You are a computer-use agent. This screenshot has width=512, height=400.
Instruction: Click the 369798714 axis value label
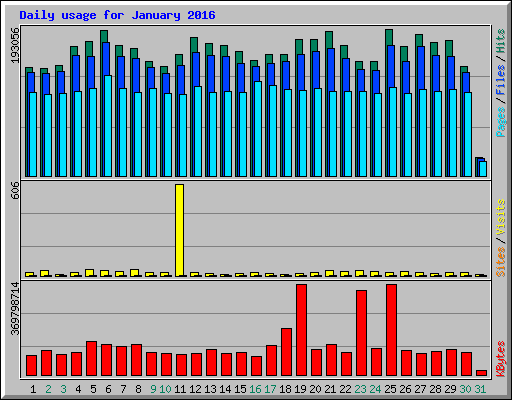15,309
